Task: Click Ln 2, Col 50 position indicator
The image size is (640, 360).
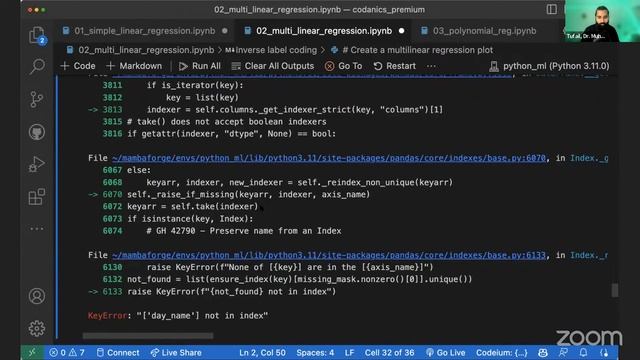Action: pyautogui.click(x=262, y=353)
